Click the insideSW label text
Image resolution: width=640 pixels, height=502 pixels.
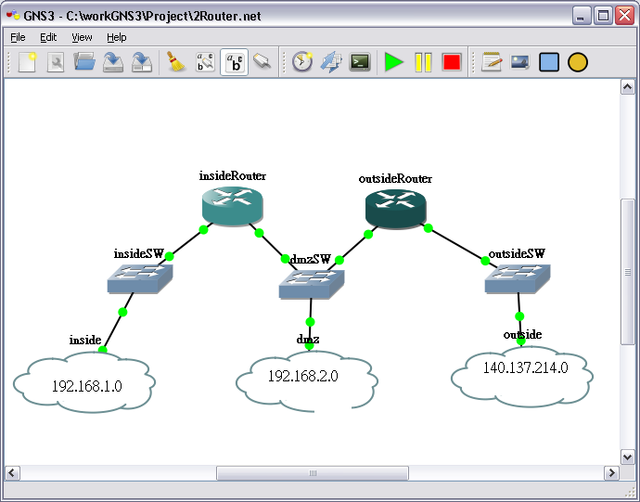point(138,253)
